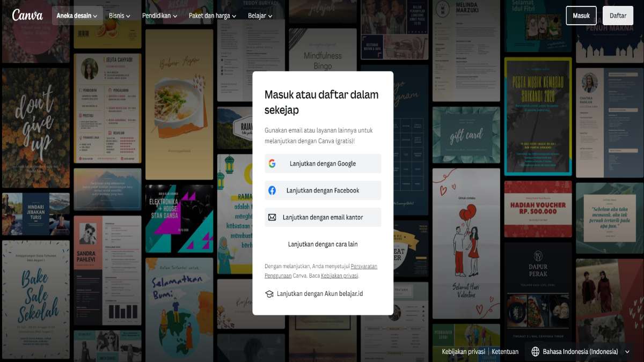Open the Melinda Marzuki resume template
Screen dimensions: 644x362
(x=466, y=50)
